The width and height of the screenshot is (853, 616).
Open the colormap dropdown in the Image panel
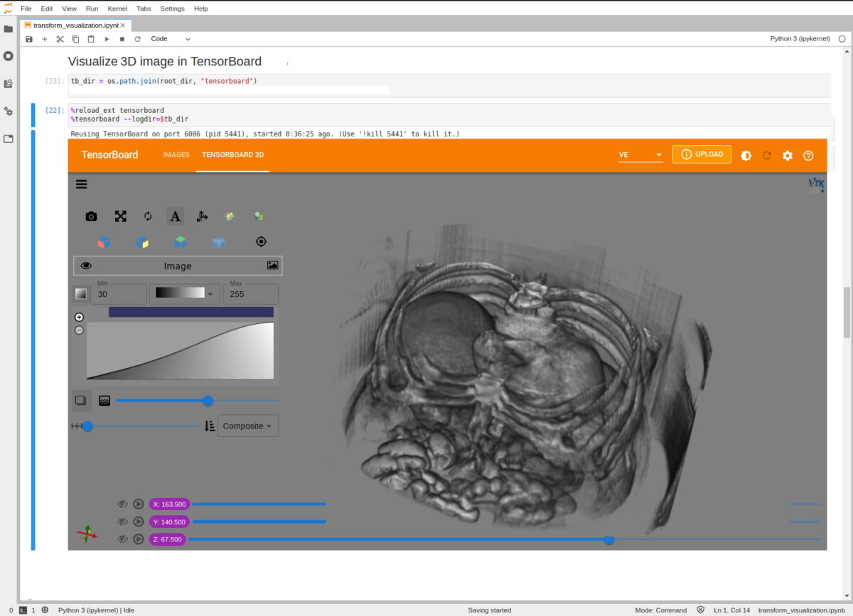point(184,293)
